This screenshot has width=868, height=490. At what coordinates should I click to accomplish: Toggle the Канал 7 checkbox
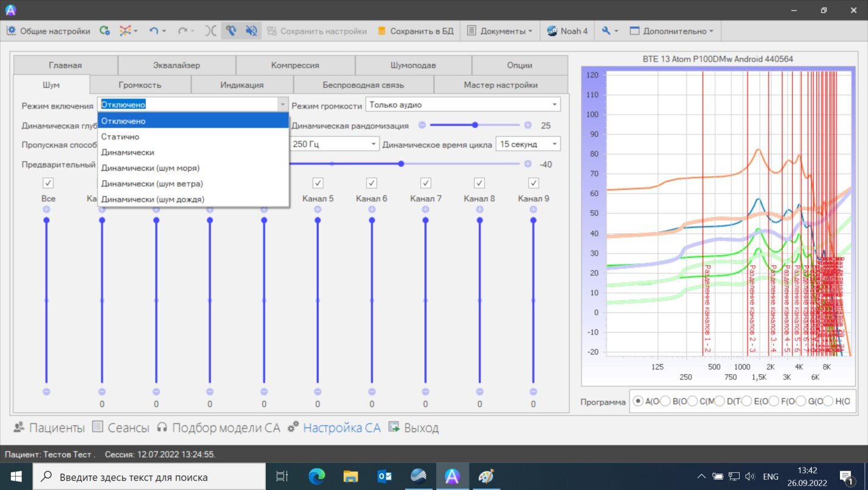(x=426, y=183)
